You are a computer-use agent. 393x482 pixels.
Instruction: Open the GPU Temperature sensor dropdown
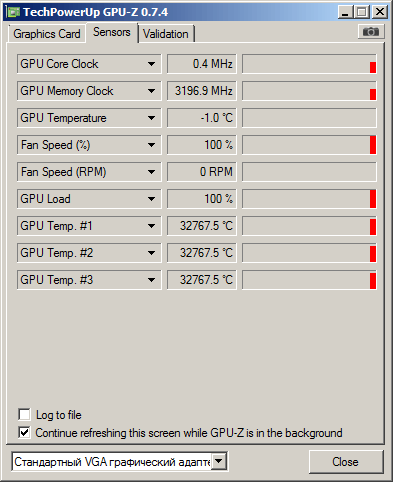(151, 118)
